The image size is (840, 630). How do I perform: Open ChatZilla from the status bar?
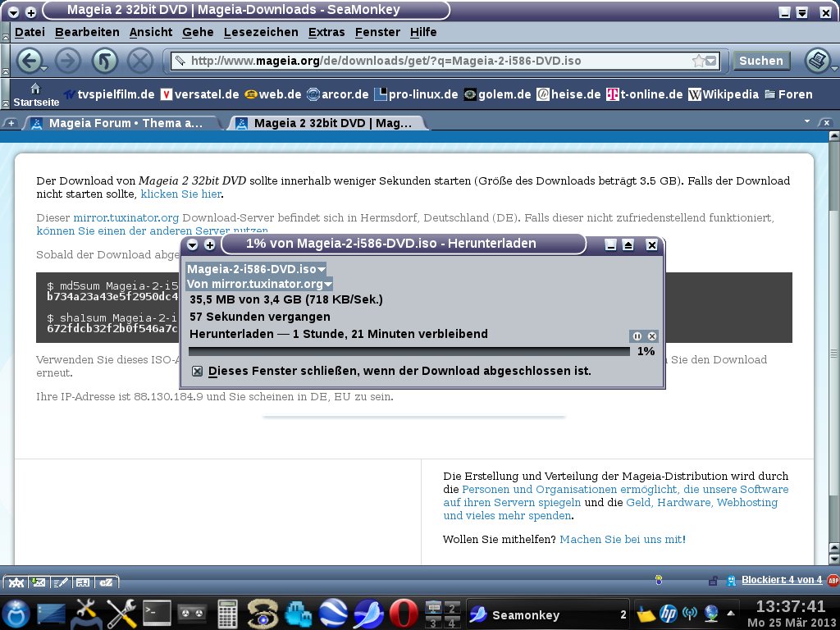pos(106,582)
